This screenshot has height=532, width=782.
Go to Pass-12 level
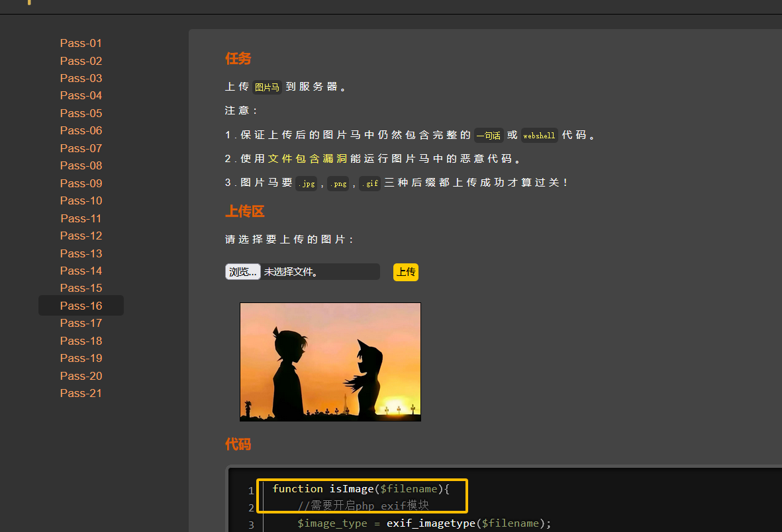coord(81,236)
